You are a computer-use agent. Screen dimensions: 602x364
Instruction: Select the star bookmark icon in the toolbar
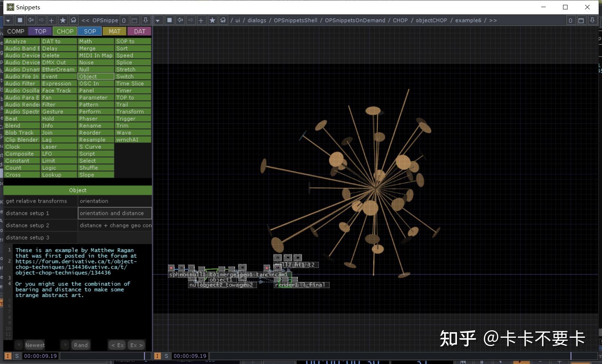tap(63, 20)
